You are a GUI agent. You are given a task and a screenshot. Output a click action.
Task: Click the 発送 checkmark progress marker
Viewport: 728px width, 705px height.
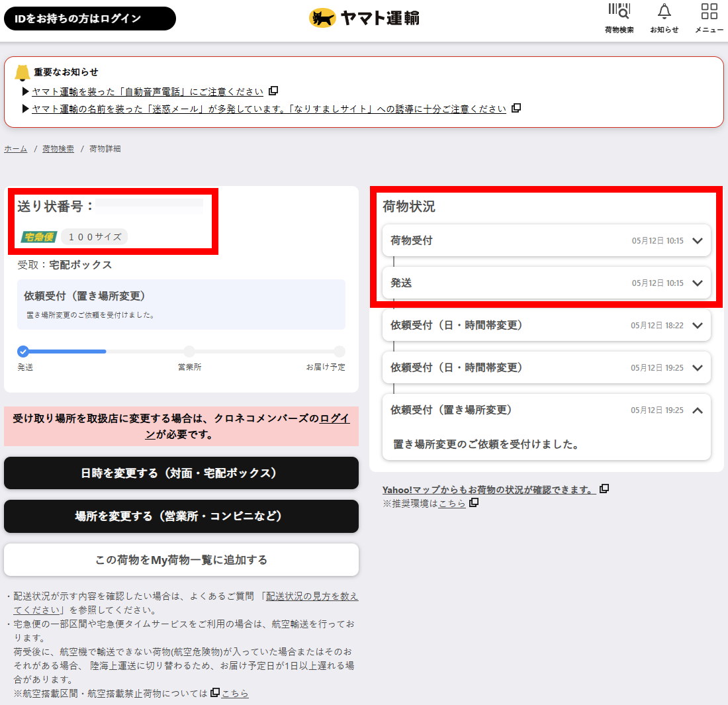pyautogui.click(x=23, y=352)
